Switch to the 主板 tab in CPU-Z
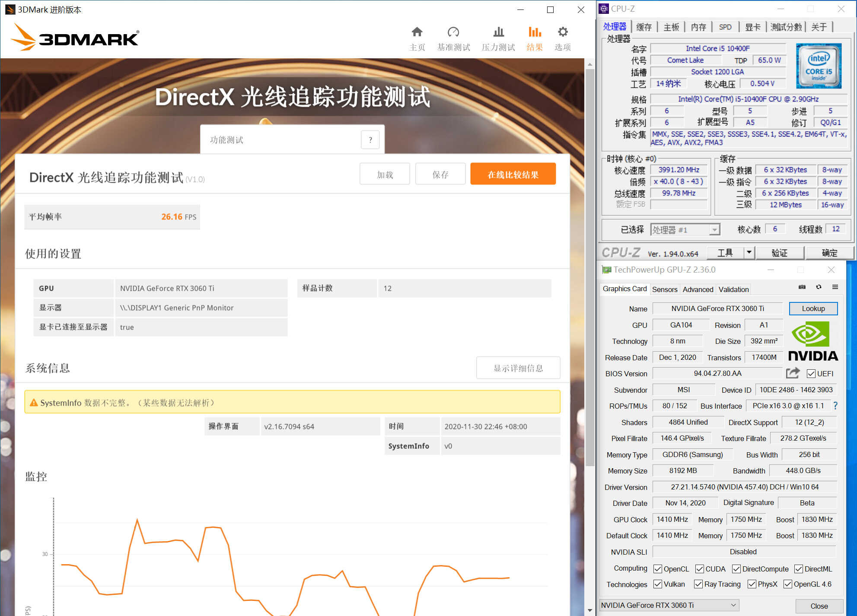This screenshot has width=857, height=616. point(671,27)
